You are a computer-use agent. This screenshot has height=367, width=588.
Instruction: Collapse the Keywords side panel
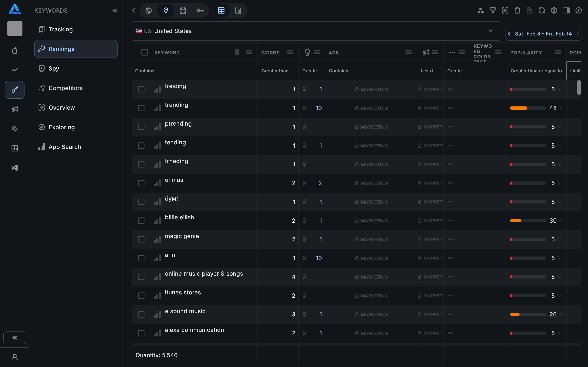115,10
